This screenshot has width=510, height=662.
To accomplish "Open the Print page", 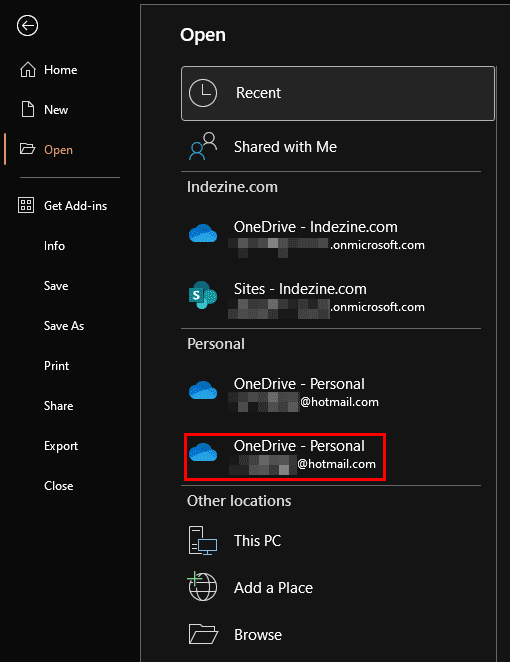I will click(57, 366).
